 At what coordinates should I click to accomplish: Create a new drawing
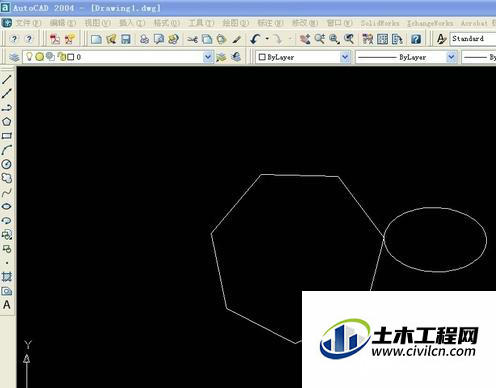[96, 39]
